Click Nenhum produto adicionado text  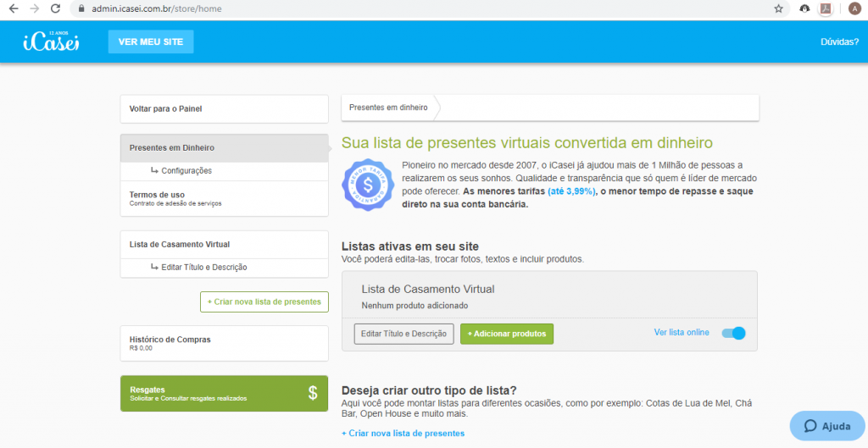click(x=415, y=306)
